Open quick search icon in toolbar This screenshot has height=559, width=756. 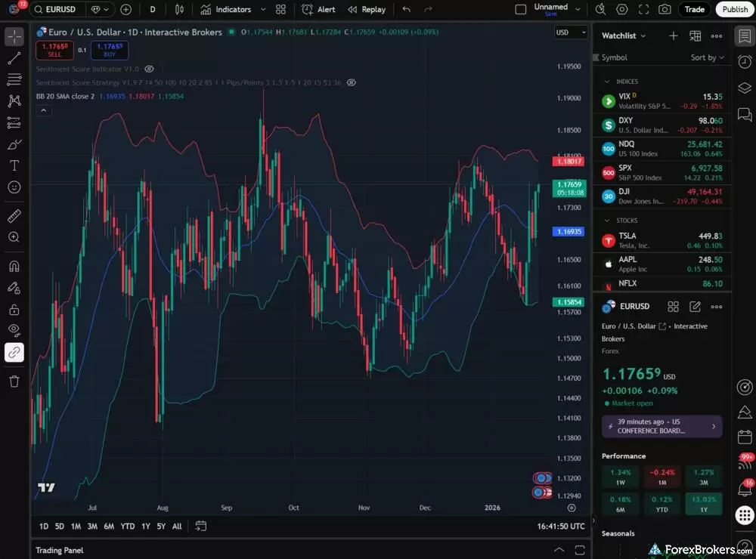point(601,9)
